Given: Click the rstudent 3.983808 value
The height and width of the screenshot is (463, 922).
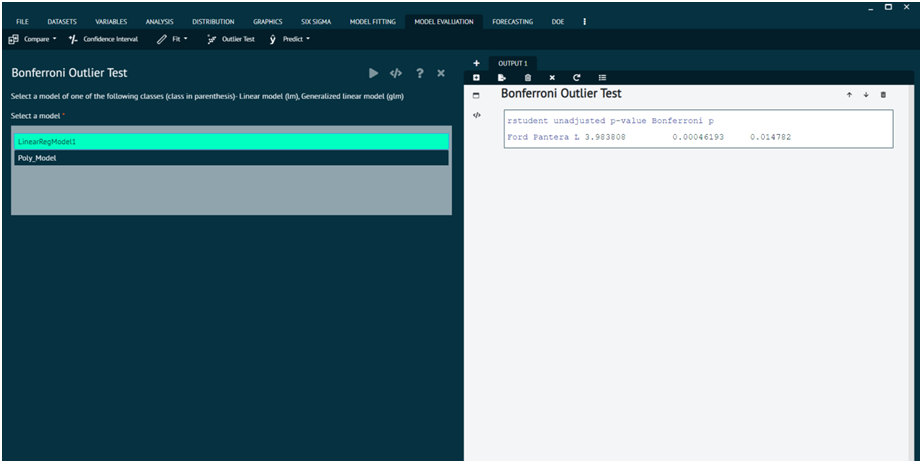Looking at the screenshot, I should point(605,137).
